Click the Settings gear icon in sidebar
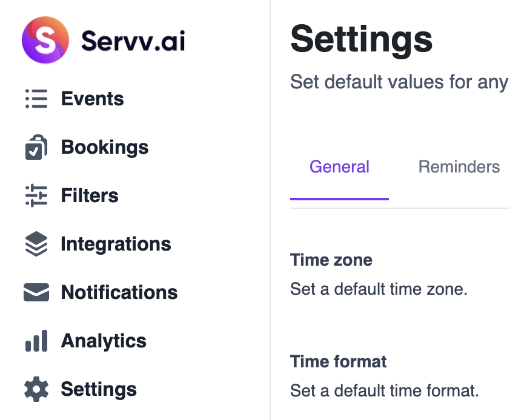 (36, 389)
